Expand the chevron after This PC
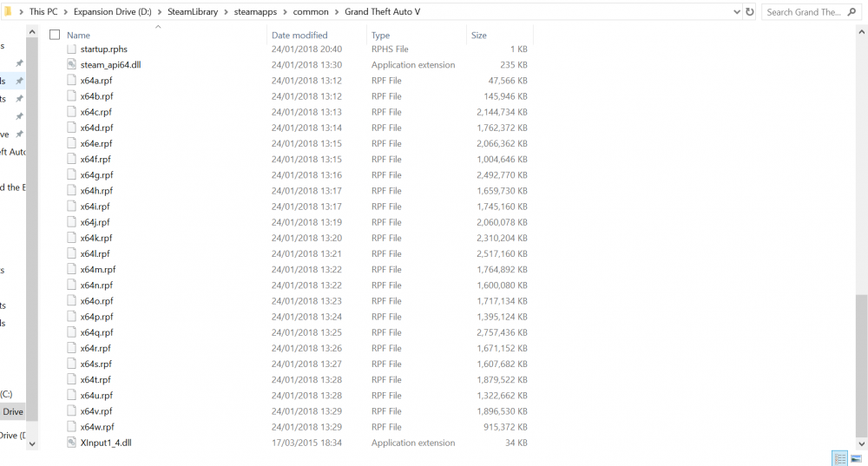The width and height of the screenshot is (868, 466). [x=65, y=11]
